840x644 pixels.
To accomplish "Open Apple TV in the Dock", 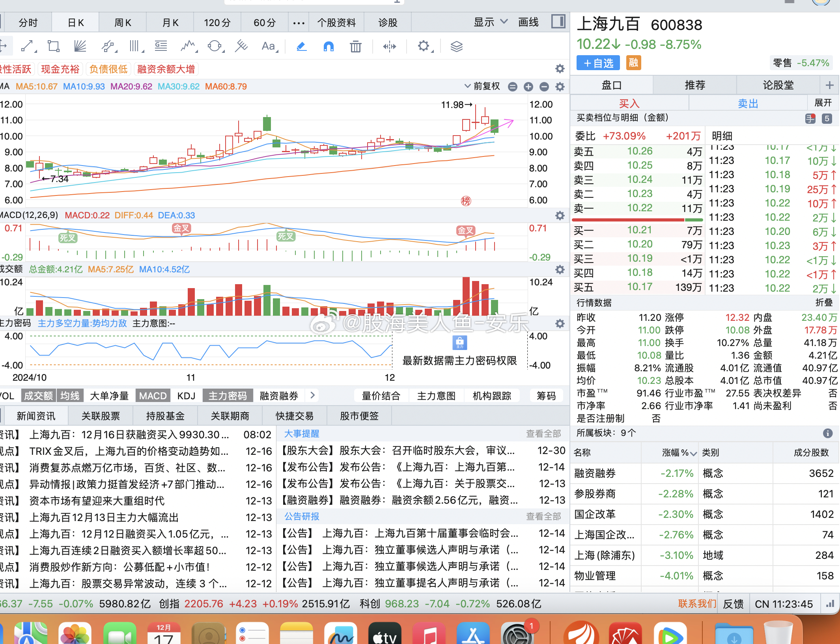I will coord(385,633).
